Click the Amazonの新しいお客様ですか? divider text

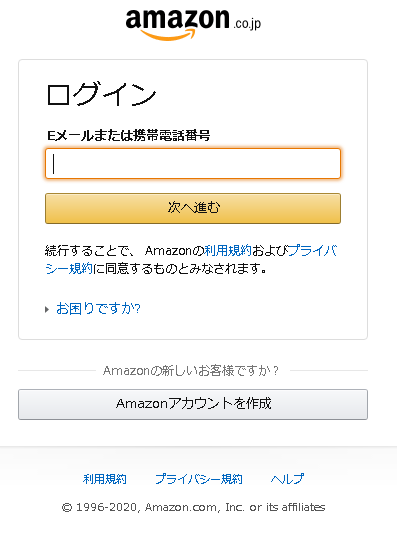(x=191, y=371)
